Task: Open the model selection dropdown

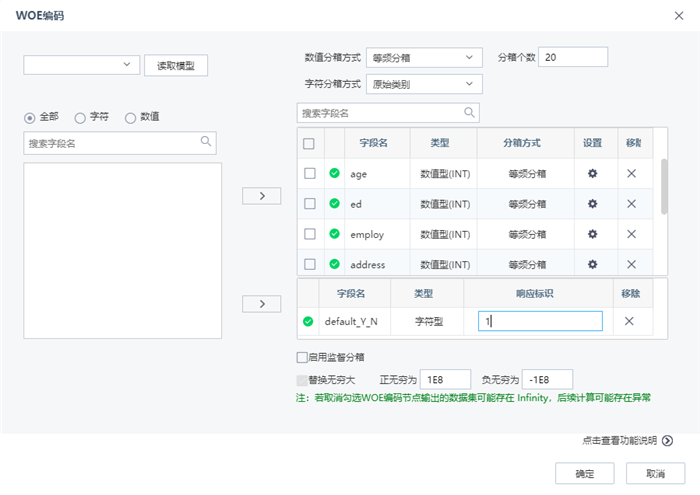Action: click(x=82, y=65)
